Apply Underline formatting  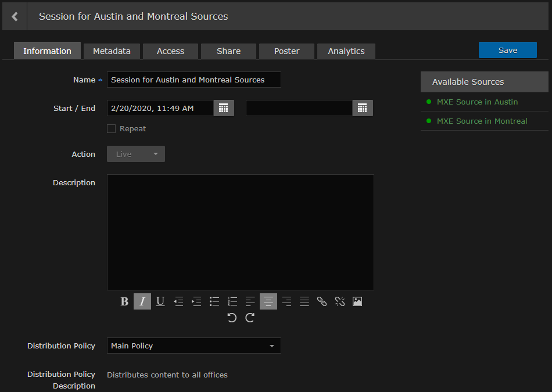[160, 301]
